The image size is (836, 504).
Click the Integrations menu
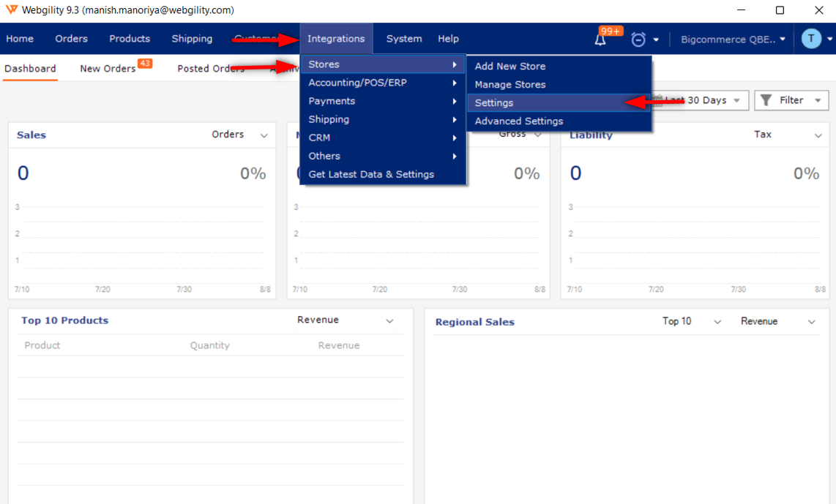click(336, 38)
